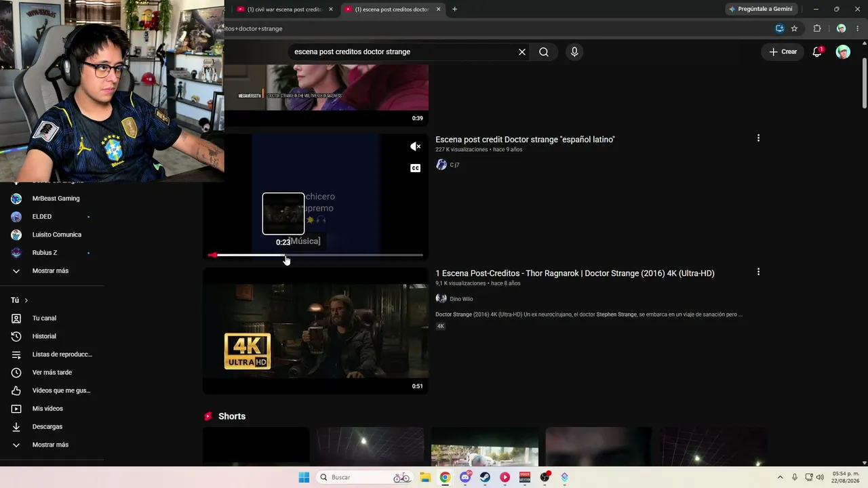Screen dimensions: 868x488
Task: Open YouTube notifications bell
Action: 817,52
